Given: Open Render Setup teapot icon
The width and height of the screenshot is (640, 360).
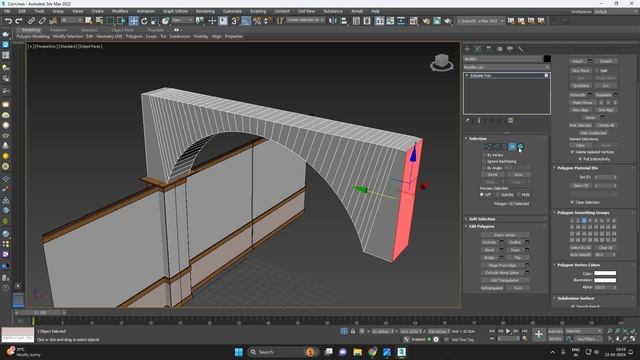Looking at the screenshot, I should (426, 20).
